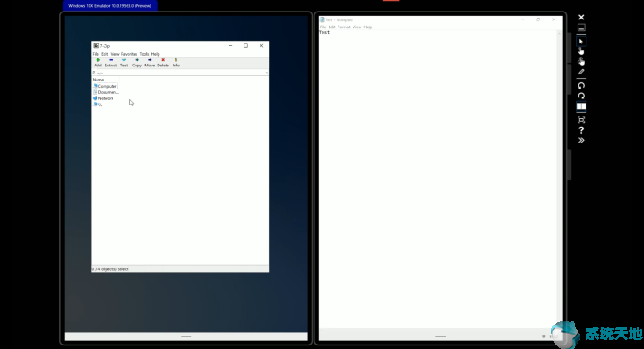Select the emulator single-touch hand tool

[x=581, y=51]
